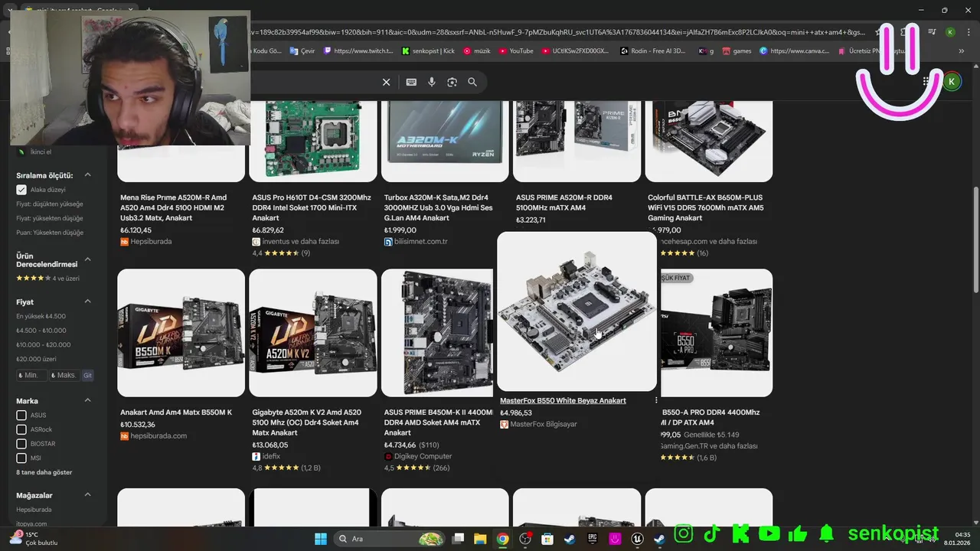The height and width of the screenshot is (551, 980).
Task: Open the Google account avatar on the page
Action: coord(952,81)
